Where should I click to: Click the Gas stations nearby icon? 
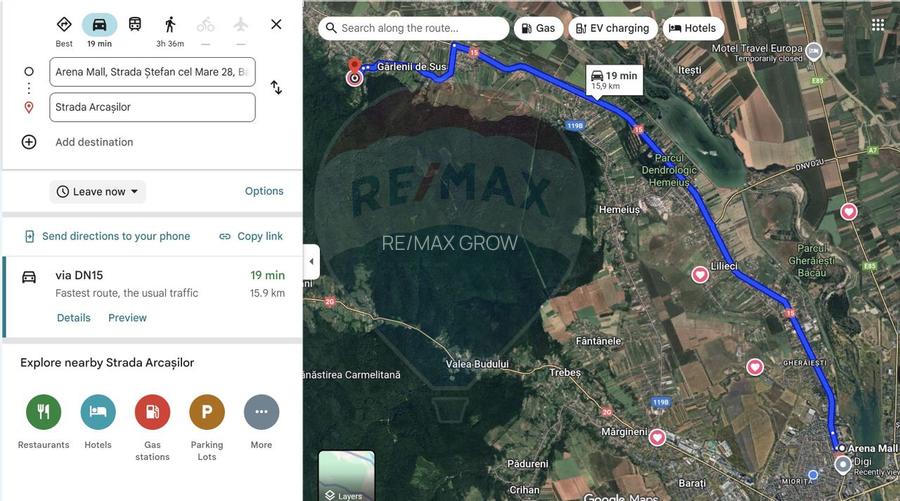(x=152, y=412)
